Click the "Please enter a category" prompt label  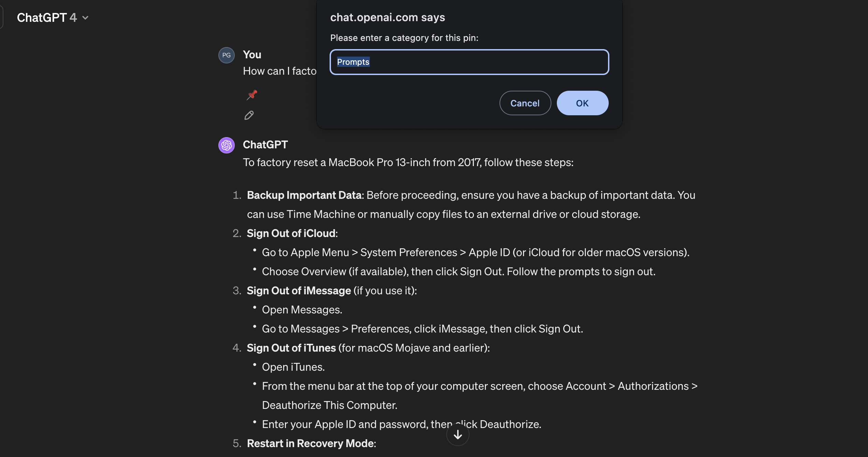(404, 38)
